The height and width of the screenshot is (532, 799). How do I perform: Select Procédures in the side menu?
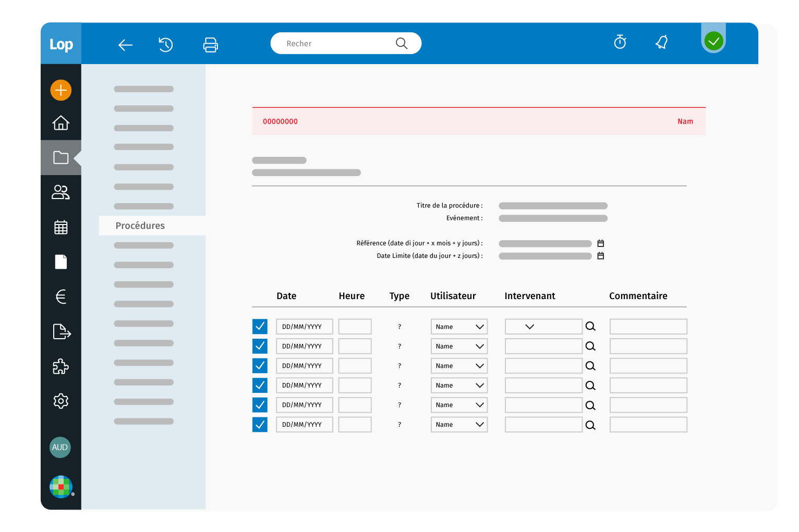click(140, 226)
